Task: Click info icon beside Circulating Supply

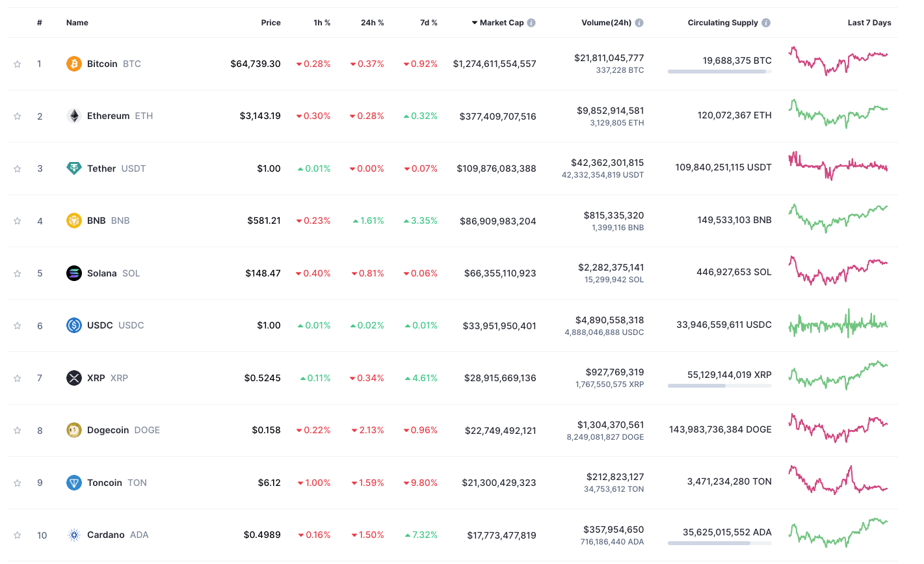Action: pyautogui.click(x=766, y=23)
